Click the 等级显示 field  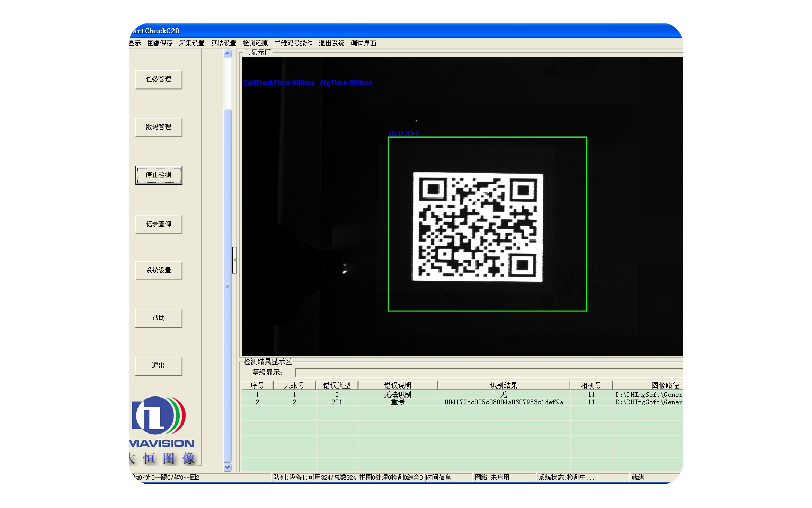coord(489,372)
